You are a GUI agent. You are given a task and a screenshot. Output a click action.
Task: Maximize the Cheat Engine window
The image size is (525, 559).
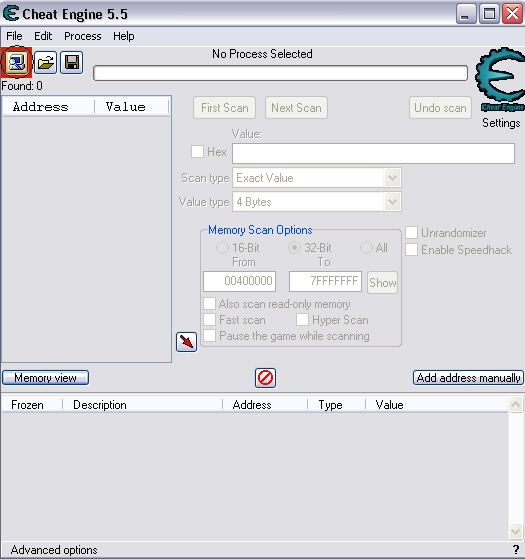[489, 14]
